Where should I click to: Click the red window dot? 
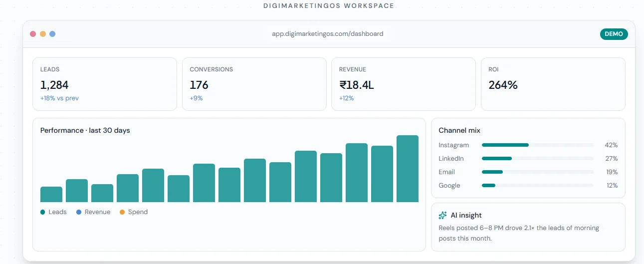pos(33,34)
